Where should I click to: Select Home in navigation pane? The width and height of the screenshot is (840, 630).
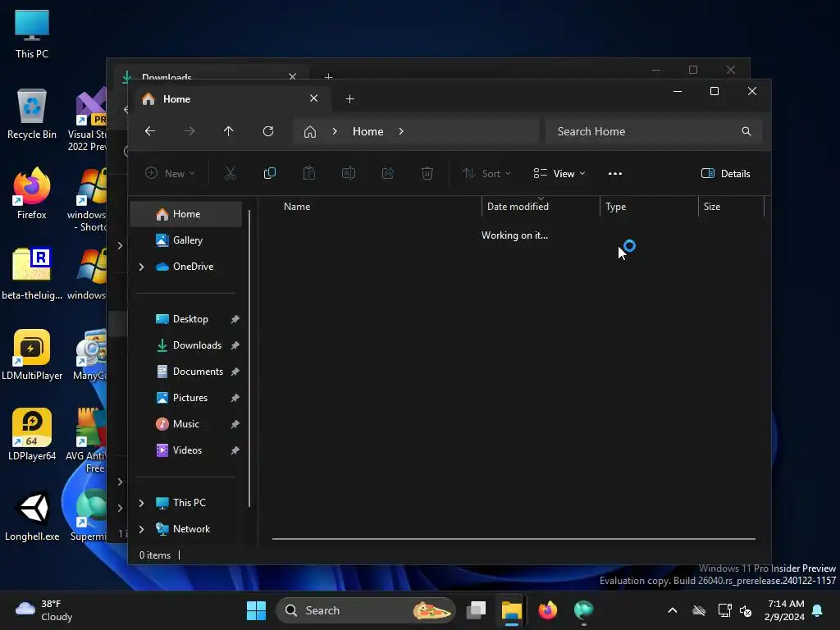186,214
